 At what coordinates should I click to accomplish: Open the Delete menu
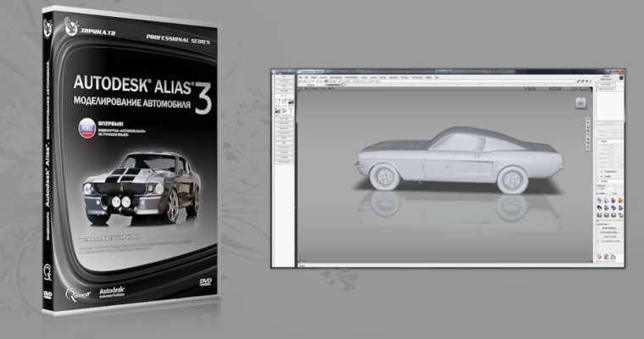pyautogui.click(x=314, y=77)
